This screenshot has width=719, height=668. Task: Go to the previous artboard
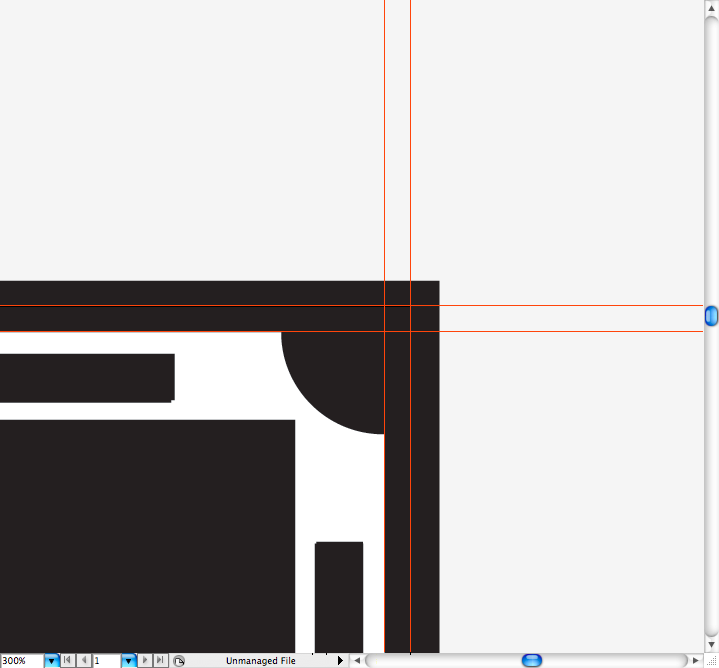tap(84, 660)
